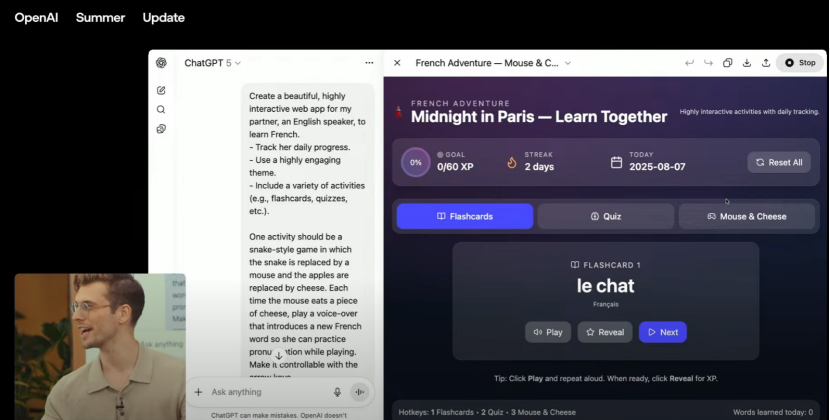Click the '2025-08-07' date value
This screenshot has width=830, height=420.
657,167
